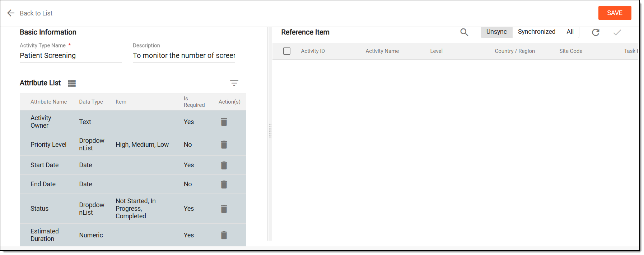Open the Reference Item search icon
Image resolution: width=644 pixels, height=255 pixels.
pos(464,32)
